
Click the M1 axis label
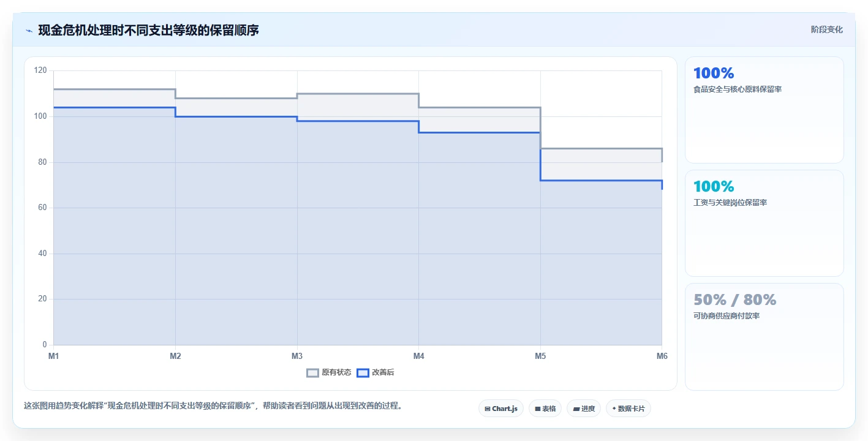tap(54, 356)
